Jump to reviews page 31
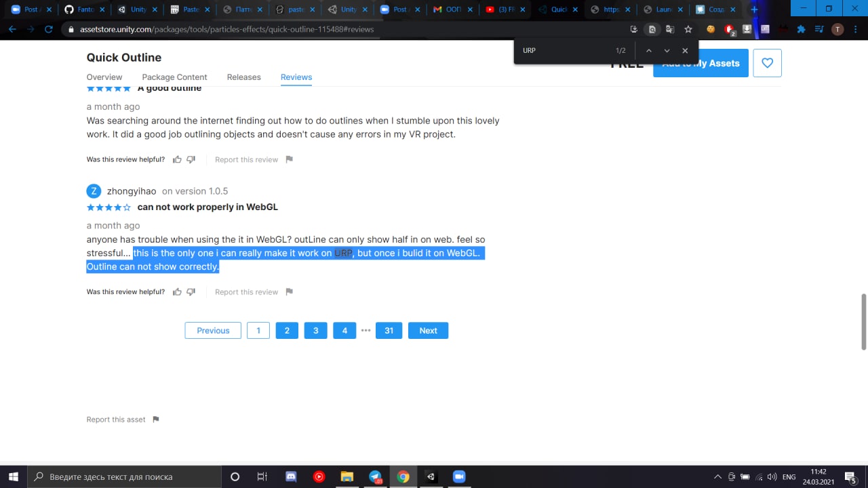This screenshot has height=488, width=868. click(x=389, y=331)
